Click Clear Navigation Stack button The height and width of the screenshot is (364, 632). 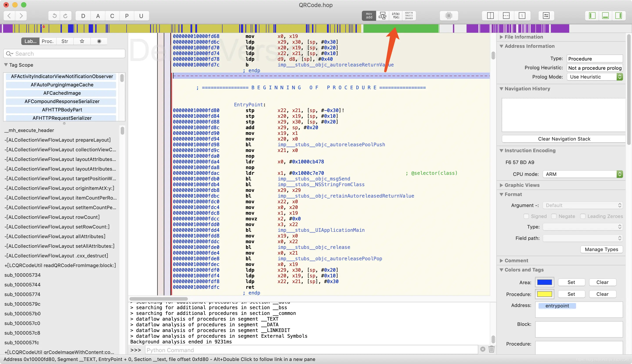[x=564, y=139]
